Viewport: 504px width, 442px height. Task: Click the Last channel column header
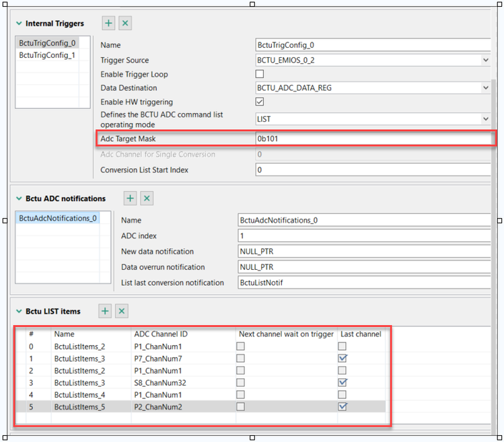361,334
